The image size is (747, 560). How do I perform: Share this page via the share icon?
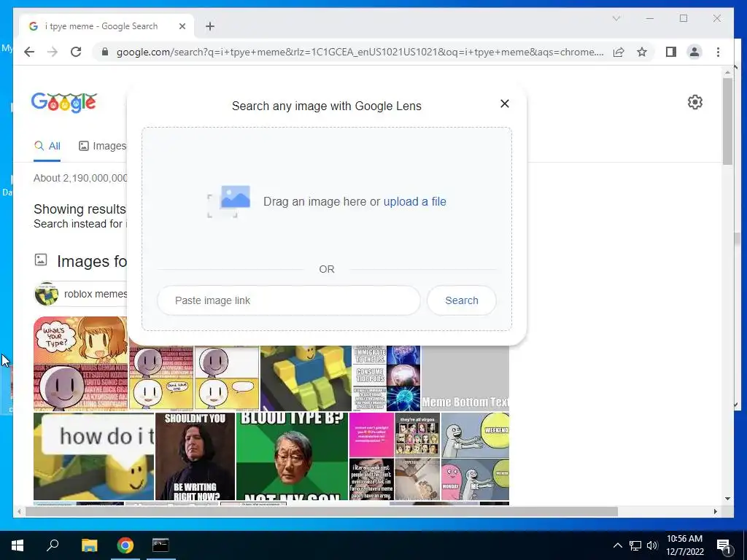click(x=619, y=52)
